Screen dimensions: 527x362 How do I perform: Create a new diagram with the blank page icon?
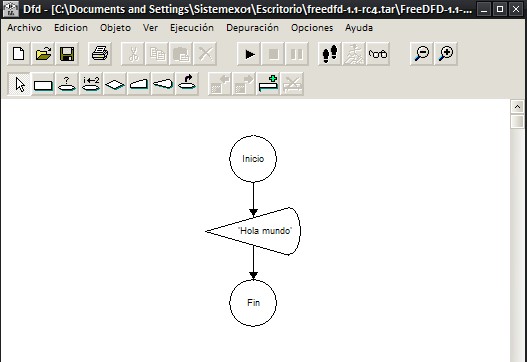click(x=19, y=54)
